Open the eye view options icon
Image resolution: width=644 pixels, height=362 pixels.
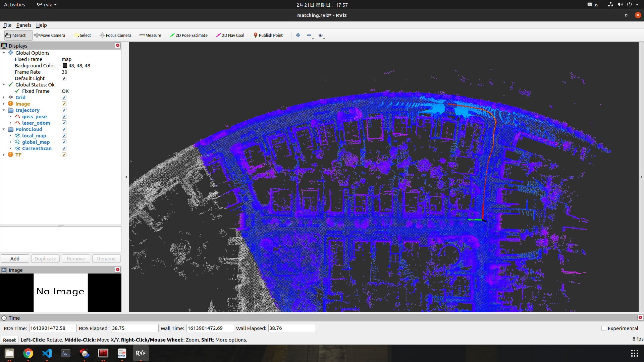point(320,35)
